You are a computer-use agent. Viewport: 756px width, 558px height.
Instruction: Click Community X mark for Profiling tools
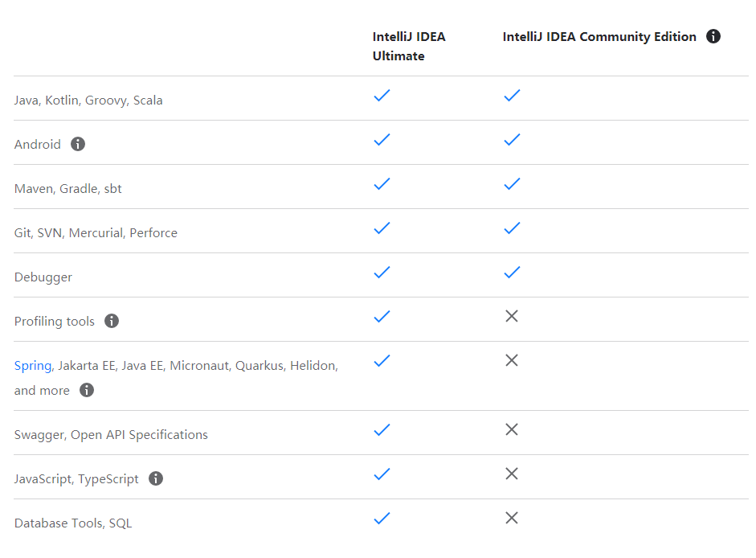point(512,316)
